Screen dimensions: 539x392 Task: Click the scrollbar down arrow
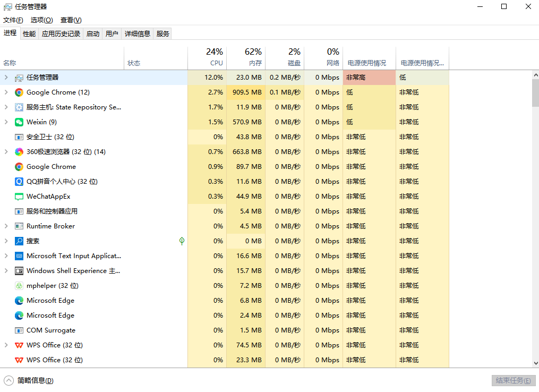(x=536, y=363)
